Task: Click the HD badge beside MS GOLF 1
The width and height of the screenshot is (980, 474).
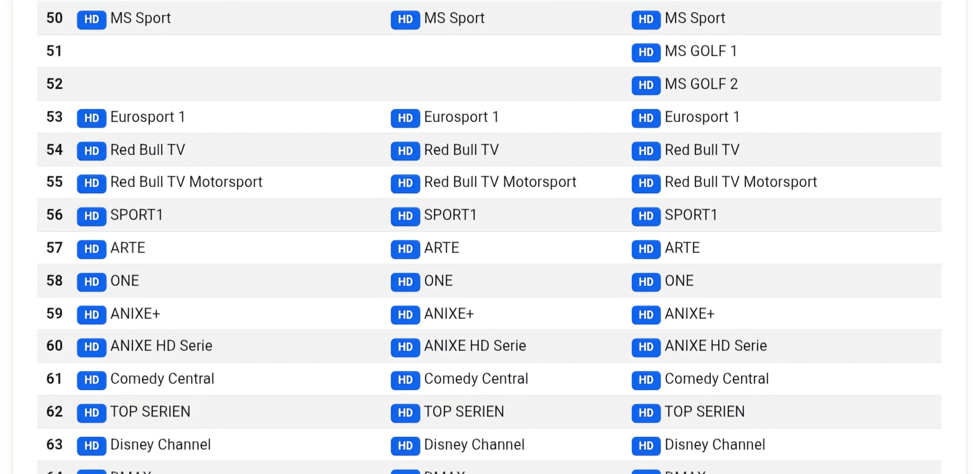Action: point(646,52)
